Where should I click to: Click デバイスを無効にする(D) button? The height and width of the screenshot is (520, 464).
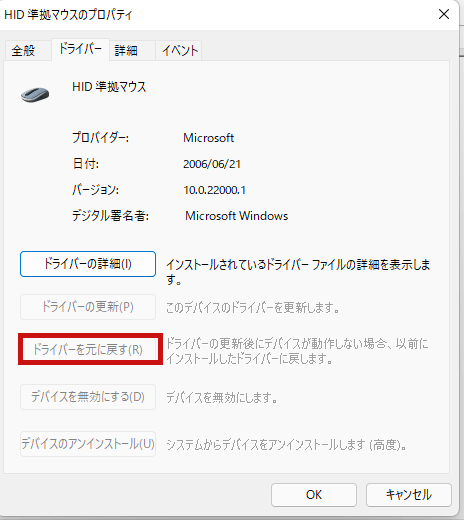88,397
